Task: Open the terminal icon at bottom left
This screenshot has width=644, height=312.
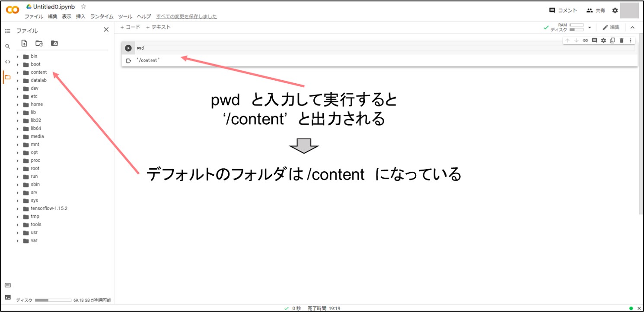Action: click(7, 297)
